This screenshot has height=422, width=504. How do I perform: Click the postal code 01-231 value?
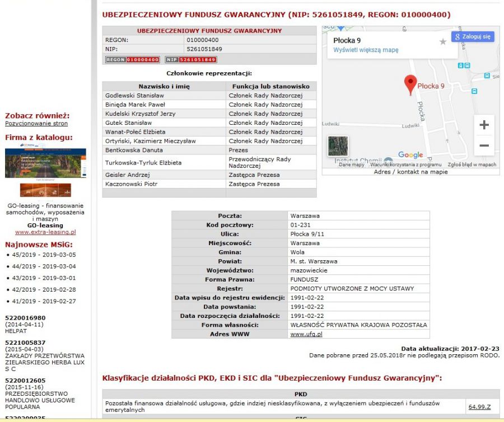click(300, 225)
